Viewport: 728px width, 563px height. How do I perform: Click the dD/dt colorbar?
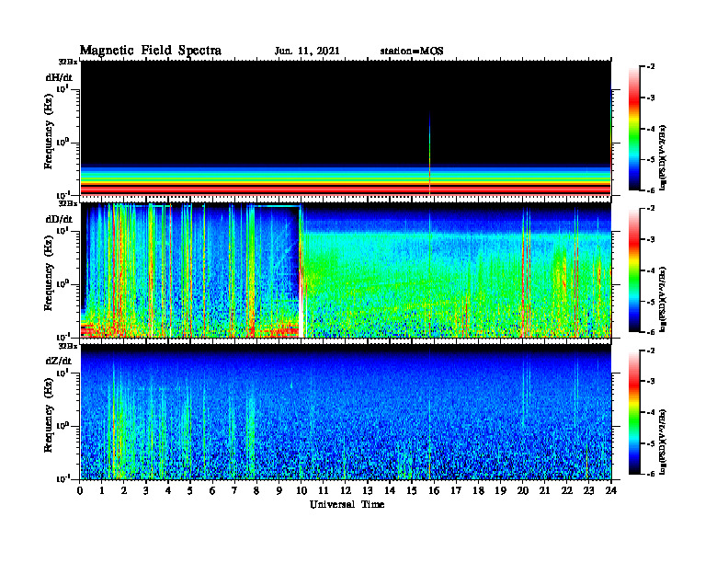point(634,270)
